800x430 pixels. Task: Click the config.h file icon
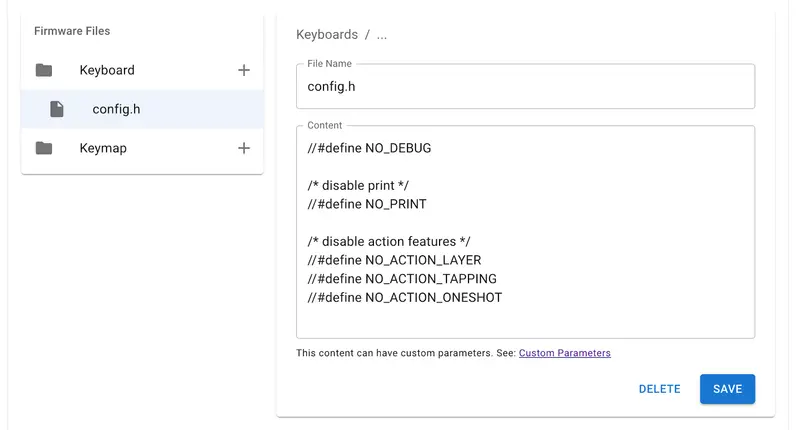click(x=57, y=109)
